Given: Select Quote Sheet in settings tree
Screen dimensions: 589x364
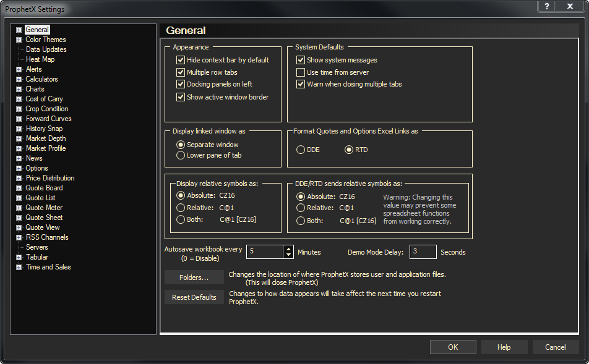Looking at the screenshot, I should pos(44,218).
